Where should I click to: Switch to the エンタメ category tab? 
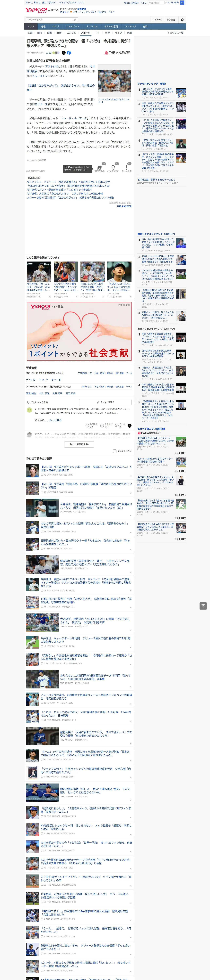pyautogui.click(x=71, y=33)
